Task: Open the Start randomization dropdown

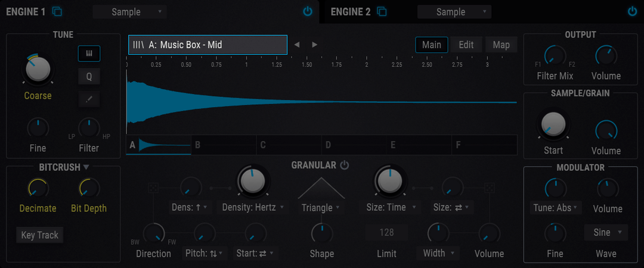Action: tap(255, 253)
